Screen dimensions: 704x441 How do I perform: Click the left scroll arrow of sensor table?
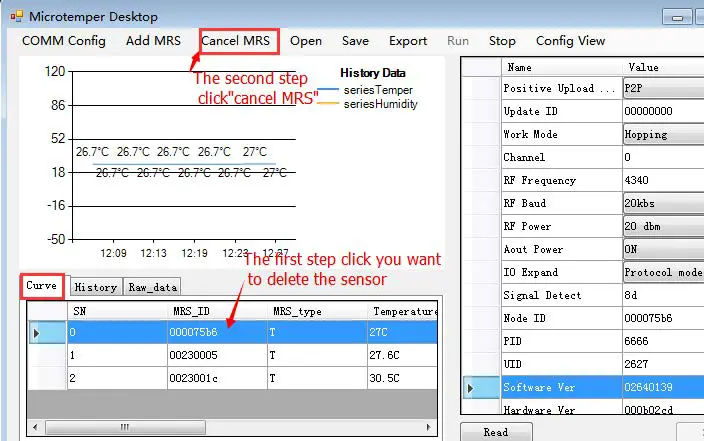pos(35,427)
